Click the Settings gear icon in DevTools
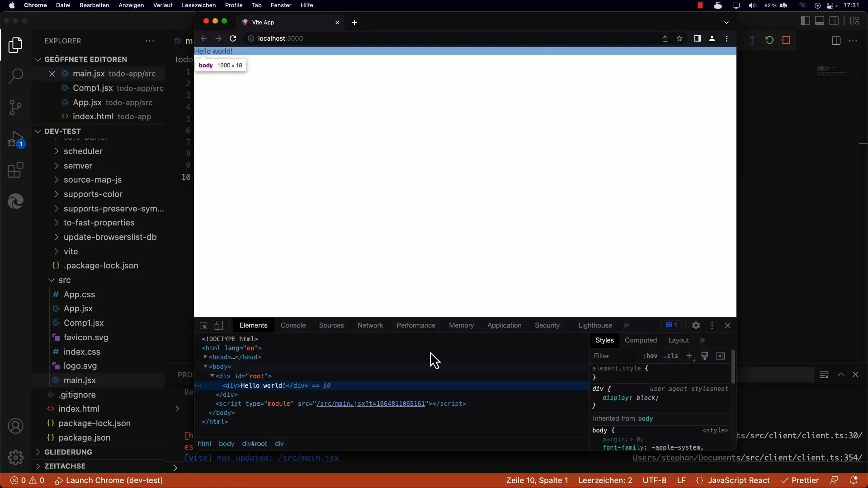Viewport: 868px width, 488px height. [x=696, y=325]
